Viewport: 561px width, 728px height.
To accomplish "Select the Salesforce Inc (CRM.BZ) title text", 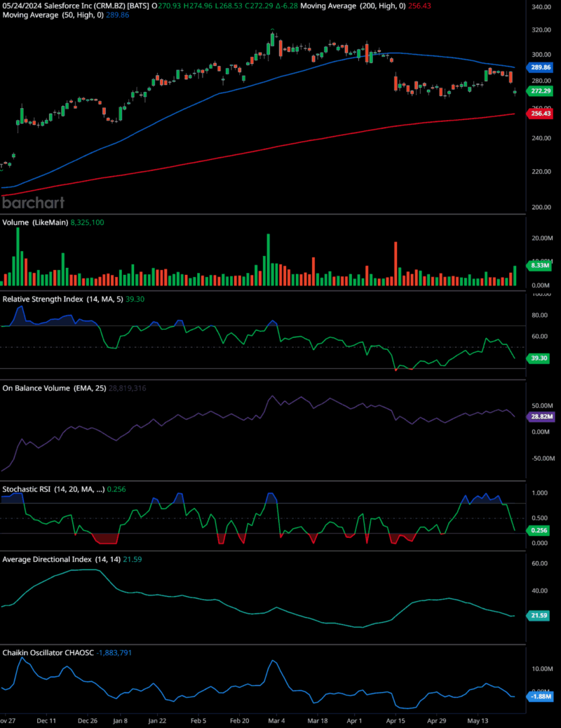I will 85,6.
